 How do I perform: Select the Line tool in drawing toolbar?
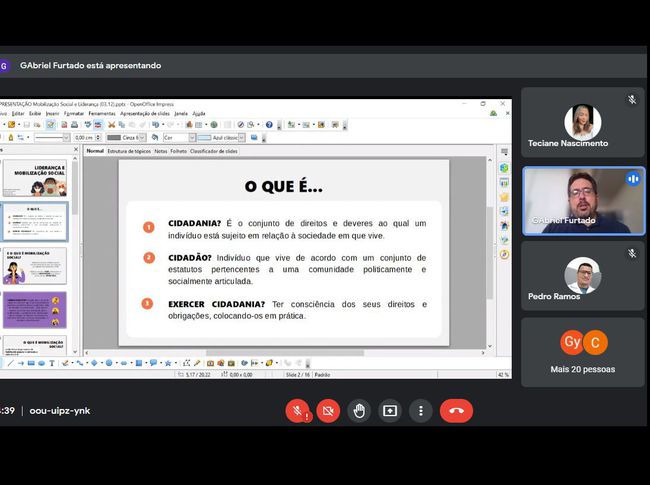11,363
